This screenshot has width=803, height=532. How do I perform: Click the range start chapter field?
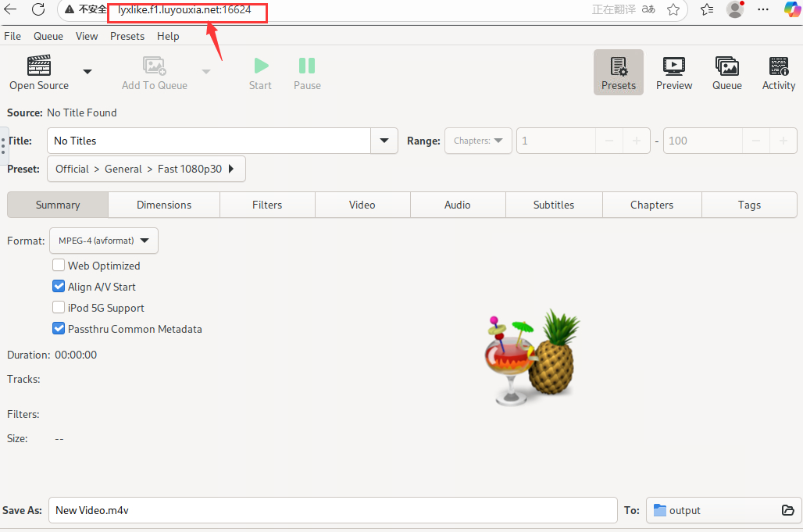pos(556,141)
